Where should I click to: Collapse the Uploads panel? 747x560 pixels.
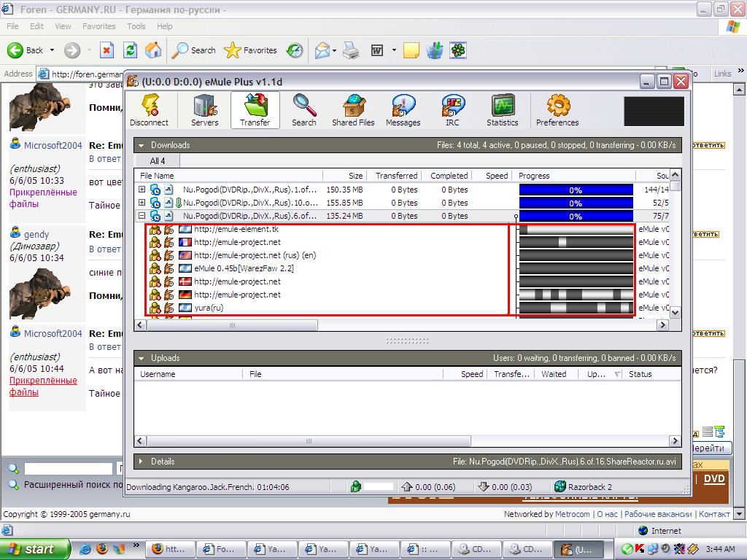[x=141, y=358]
